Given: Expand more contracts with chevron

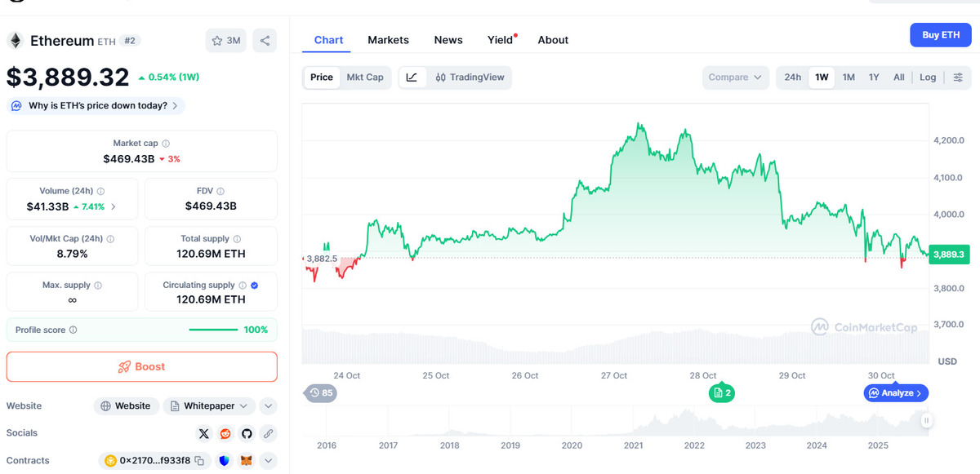Looking at the screenshot, I should (x=268, y=461).
